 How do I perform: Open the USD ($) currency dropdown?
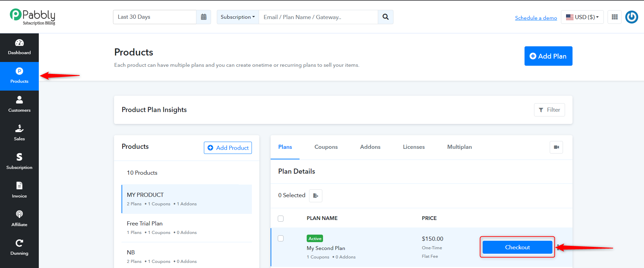pos(582,17)
